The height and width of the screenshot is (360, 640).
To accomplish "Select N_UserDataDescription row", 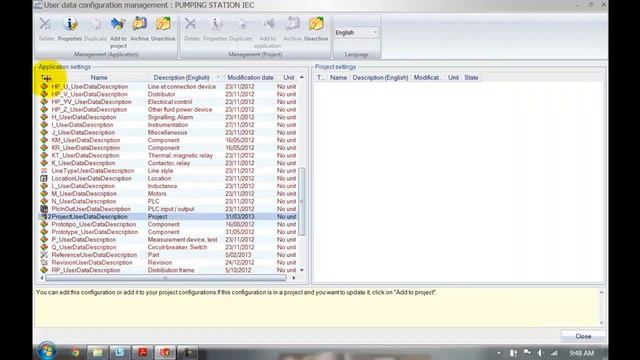I will pyautogui.click(x=168, y=201).
